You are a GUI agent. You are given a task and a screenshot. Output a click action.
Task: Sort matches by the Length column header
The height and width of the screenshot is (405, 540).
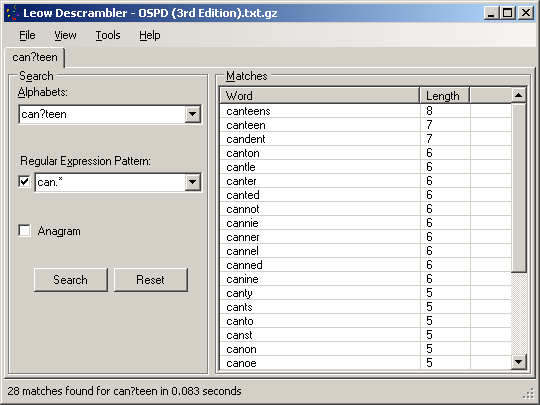point(444,95)
